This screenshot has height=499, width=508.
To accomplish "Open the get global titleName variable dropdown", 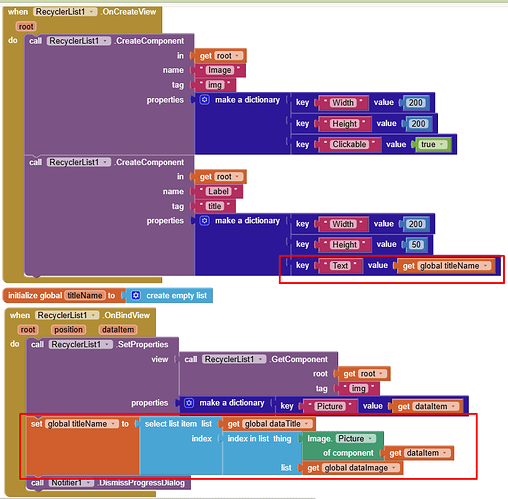I will [x=486, y=266].
